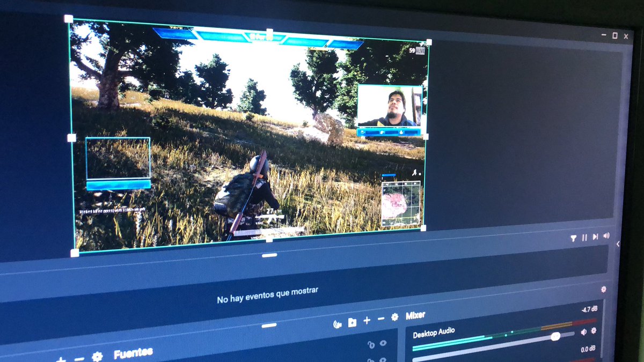Remove scene with minus icon left of Fuentes
This screenshot has height=362, width=644.
click(78, 359)
